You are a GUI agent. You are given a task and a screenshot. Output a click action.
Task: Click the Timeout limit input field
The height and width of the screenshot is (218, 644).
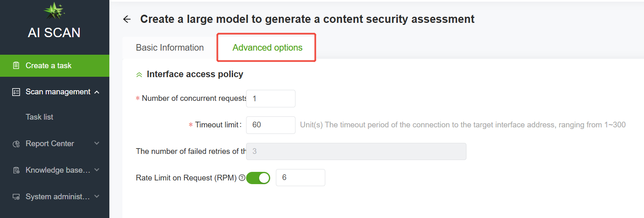pyautogui.click(x=271, y=125)
